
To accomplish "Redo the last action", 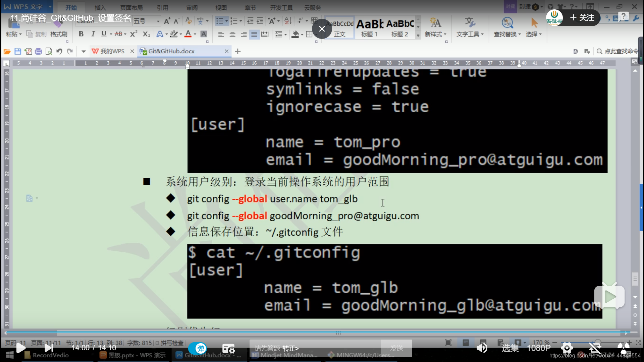I will [70, 51].
